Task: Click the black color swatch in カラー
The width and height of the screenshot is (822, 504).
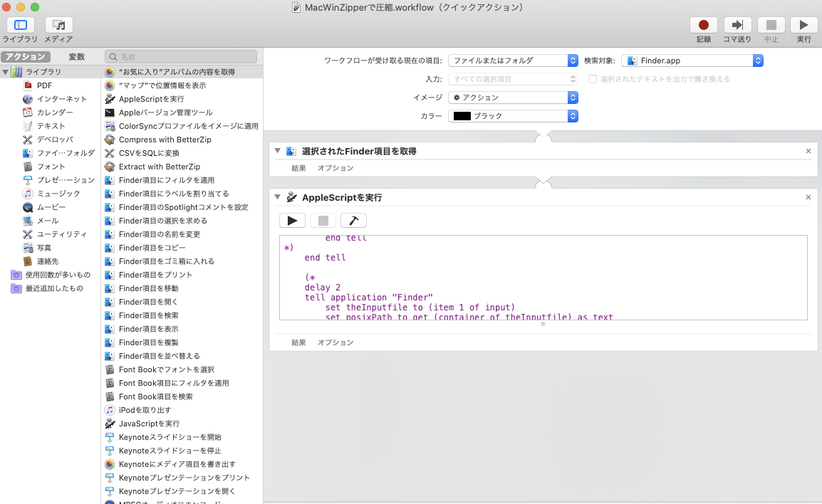Action: pos(462,116)
